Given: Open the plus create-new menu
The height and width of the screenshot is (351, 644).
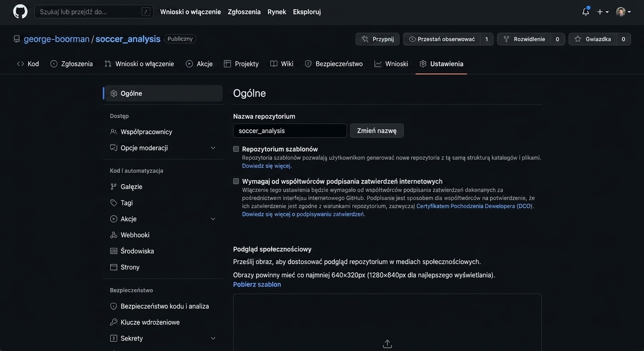Looking at the screenshot, I should tap(603, 11).
